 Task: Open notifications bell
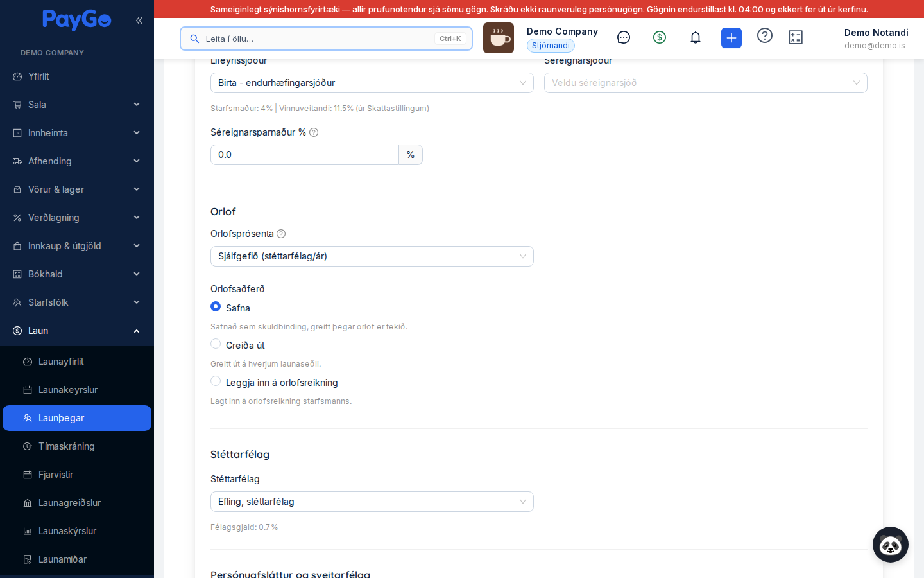click(x=696, y=37)
